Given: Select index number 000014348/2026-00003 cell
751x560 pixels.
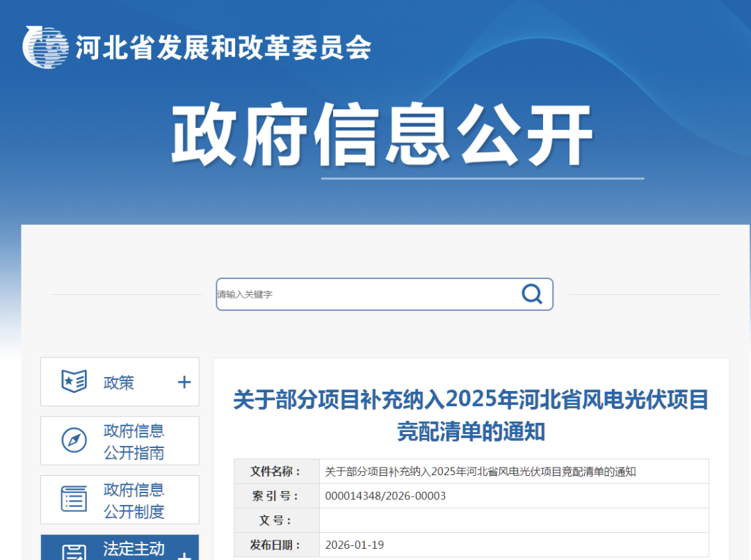Looking at the screenshot, I should click(x=386, y=495).
